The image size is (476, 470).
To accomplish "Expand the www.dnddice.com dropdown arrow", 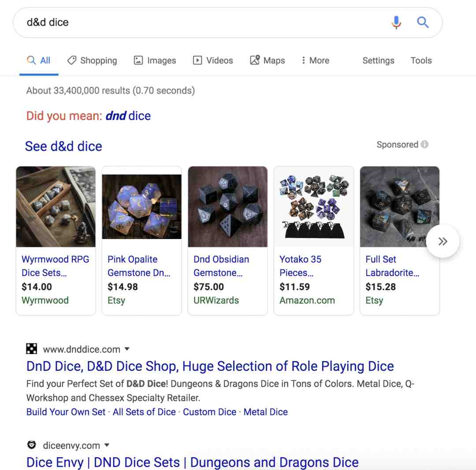I will pos(127,349).
